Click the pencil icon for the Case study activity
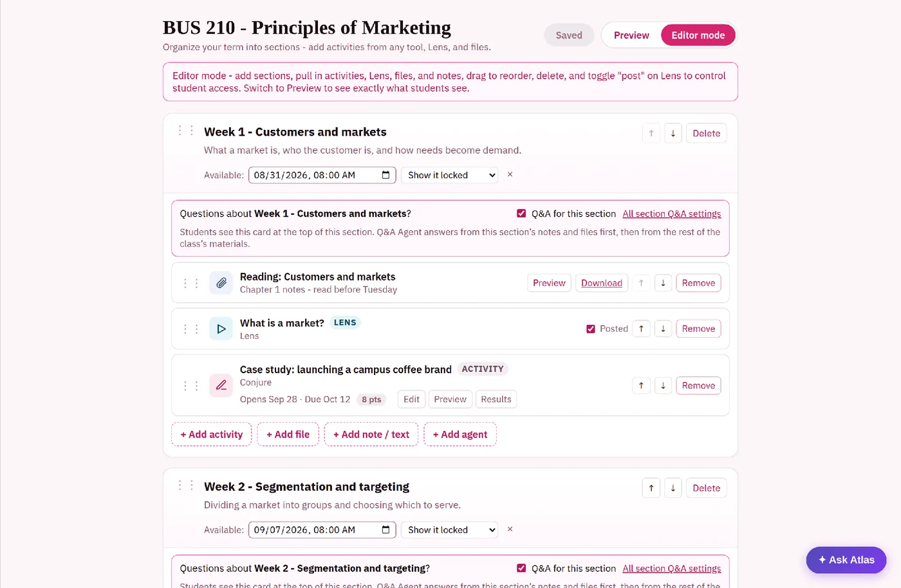Image resolution: width=901 pixels, height=588 pixels. click(221, 385)
